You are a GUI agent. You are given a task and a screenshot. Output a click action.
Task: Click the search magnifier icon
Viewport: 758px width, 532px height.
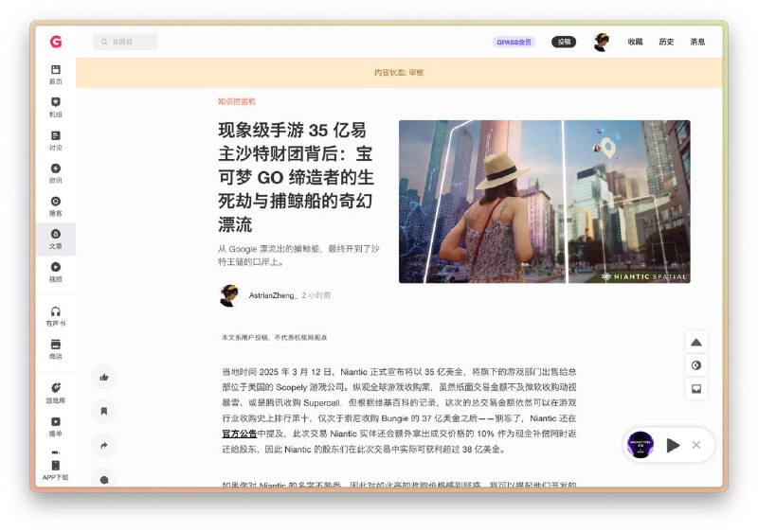[x=104, y=42]
